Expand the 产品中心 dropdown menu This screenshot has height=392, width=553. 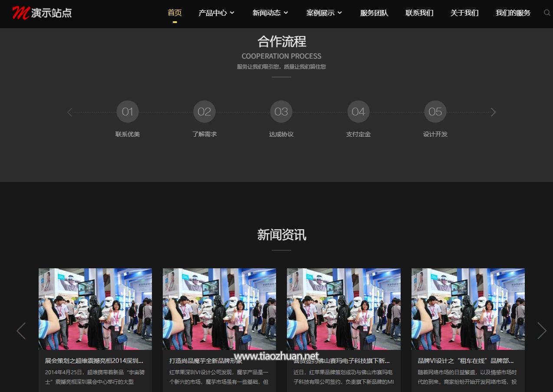216,13
